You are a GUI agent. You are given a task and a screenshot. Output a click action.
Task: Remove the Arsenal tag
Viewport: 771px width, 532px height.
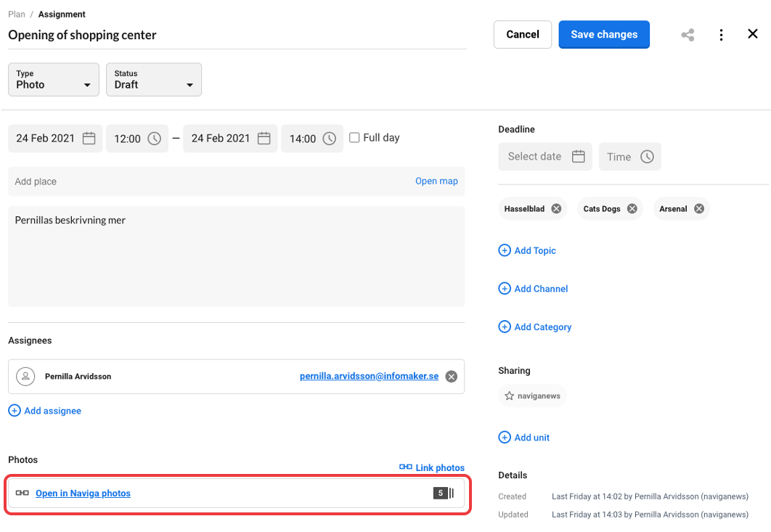coord(698,209)
